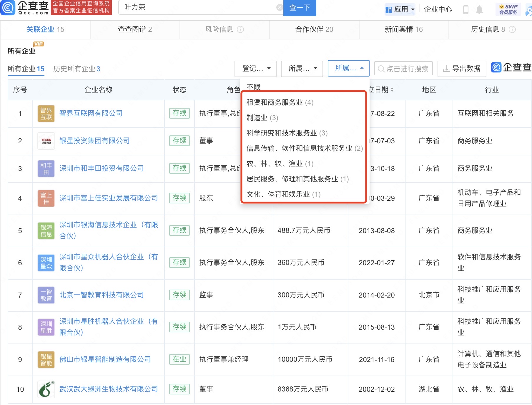Filter by 农、林、牧、渔业 (1)

(x=280, y=164)
